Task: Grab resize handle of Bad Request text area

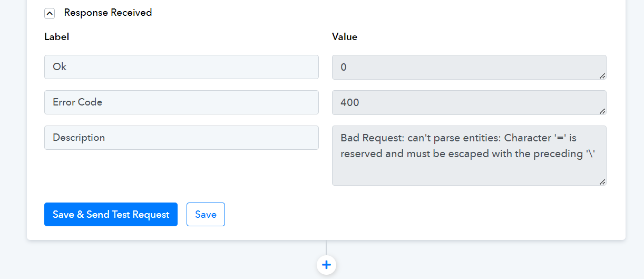Action: point(602,181)
